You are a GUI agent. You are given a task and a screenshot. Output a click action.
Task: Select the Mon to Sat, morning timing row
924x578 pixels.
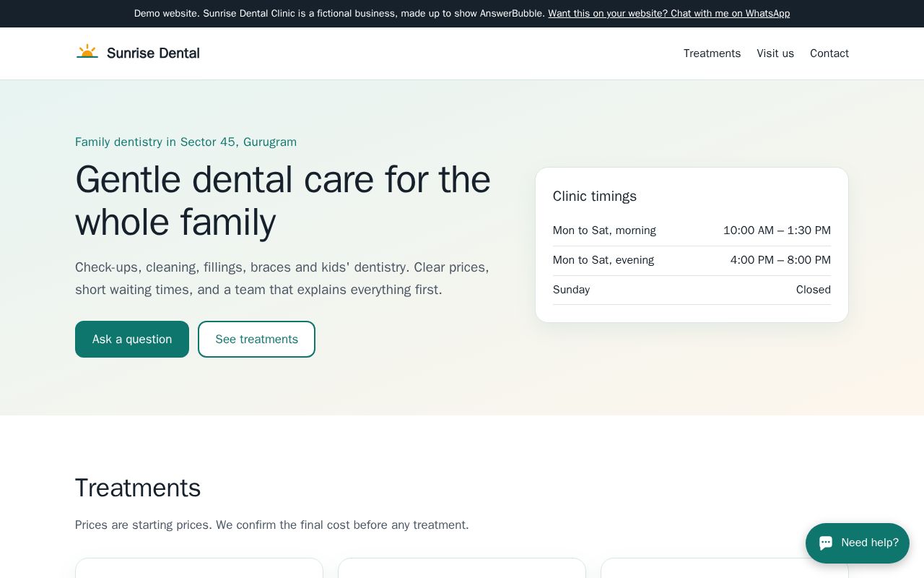692,230
